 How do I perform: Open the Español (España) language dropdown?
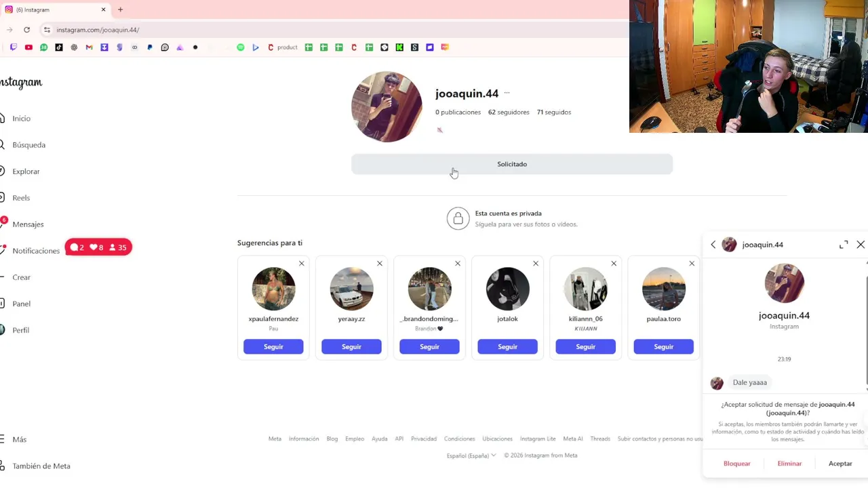[471, 455]
